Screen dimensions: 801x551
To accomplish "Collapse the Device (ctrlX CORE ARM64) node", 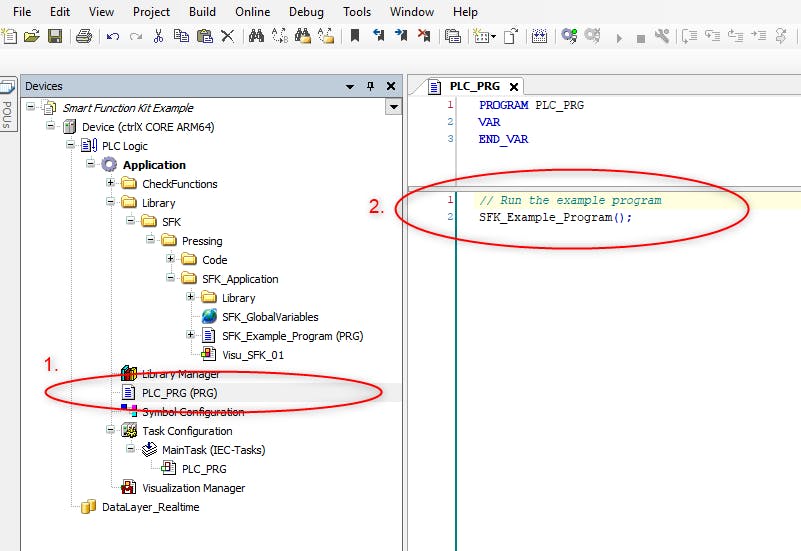I will [50, 125].
